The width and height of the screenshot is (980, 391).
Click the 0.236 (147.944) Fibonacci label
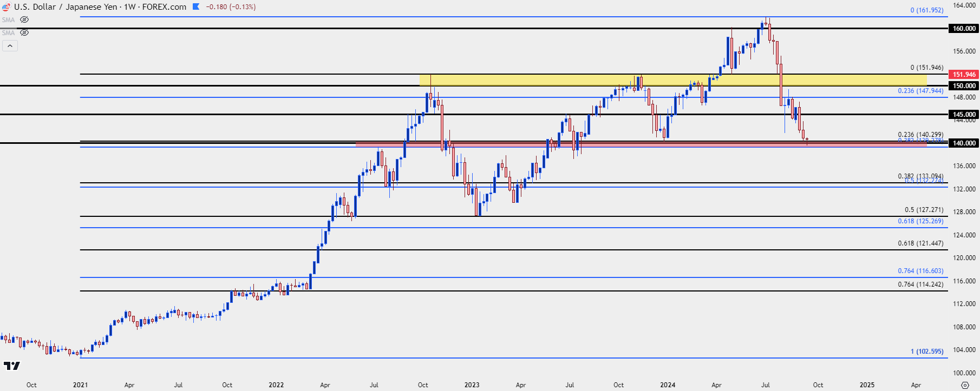tap(920, 91)
